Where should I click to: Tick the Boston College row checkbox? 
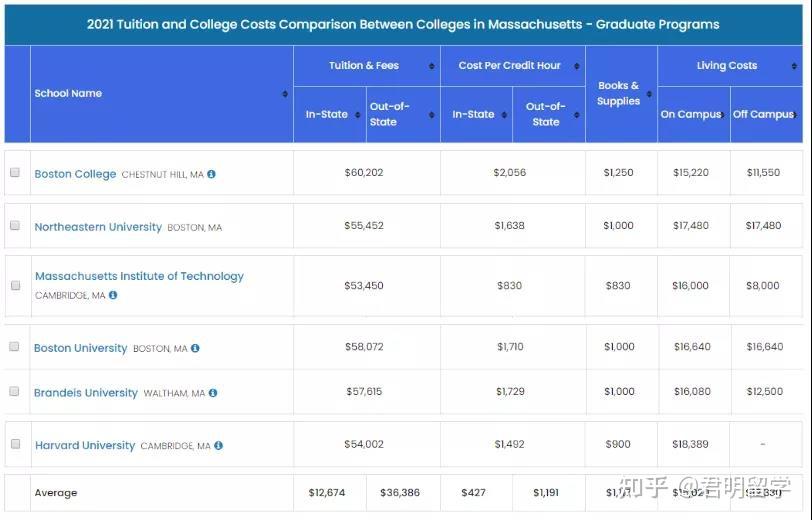tap(15, 172)
